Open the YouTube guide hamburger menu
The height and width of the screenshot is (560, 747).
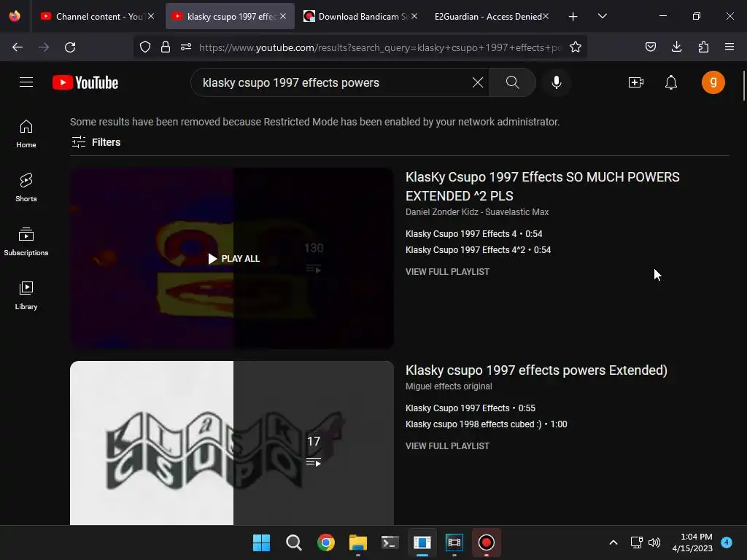(26, 82)
